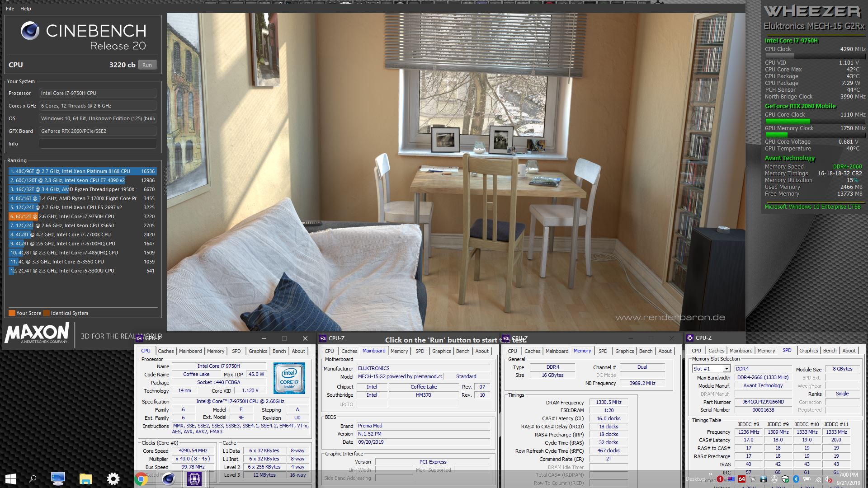
Task: Expand the Desktop toolbar chevron on the taskbar
Action: point(711,474)
